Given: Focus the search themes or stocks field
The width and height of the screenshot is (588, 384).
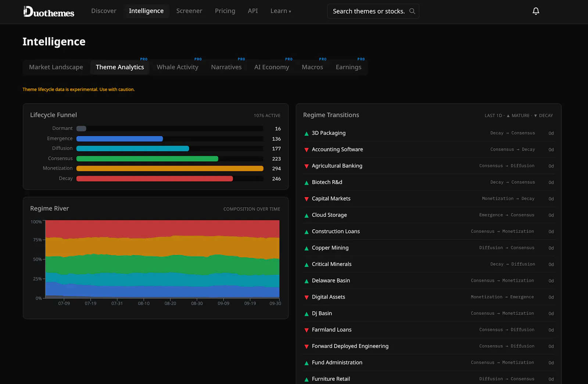Looking at the screenshot, I should 373,11.
